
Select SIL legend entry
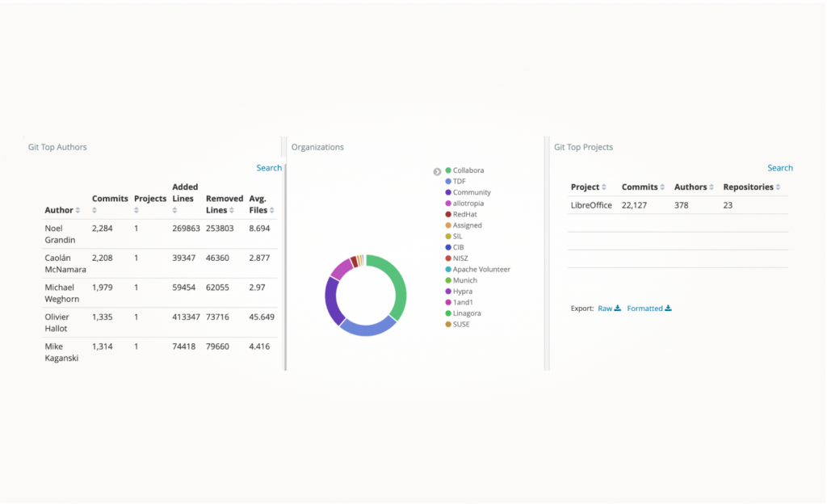pyautogui.click(x=454, y=236)
